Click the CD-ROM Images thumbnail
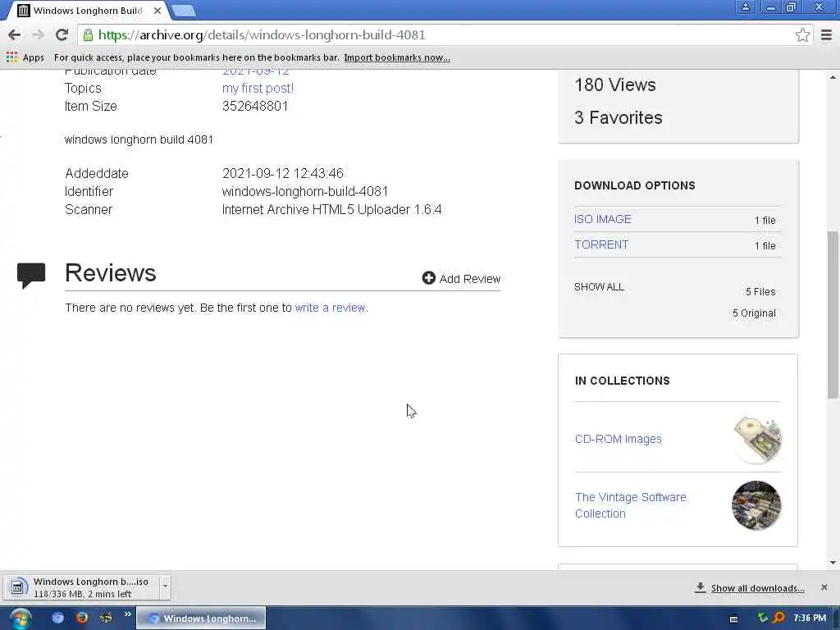This screenshot has width=840, height=630. 757,440
